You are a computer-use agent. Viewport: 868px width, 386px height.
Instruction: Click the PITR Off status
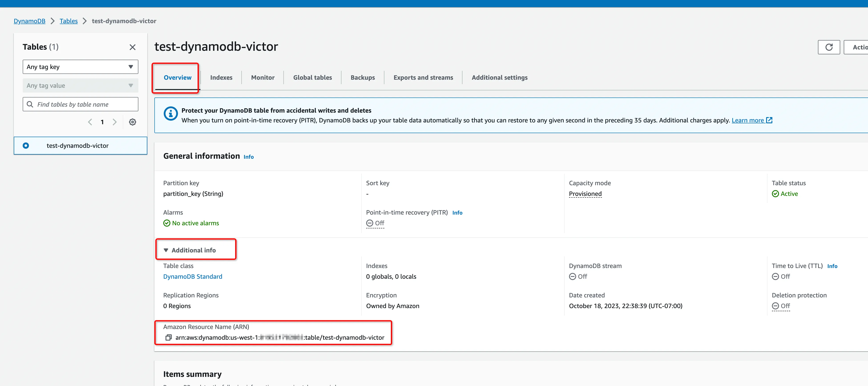click(375, 223)
